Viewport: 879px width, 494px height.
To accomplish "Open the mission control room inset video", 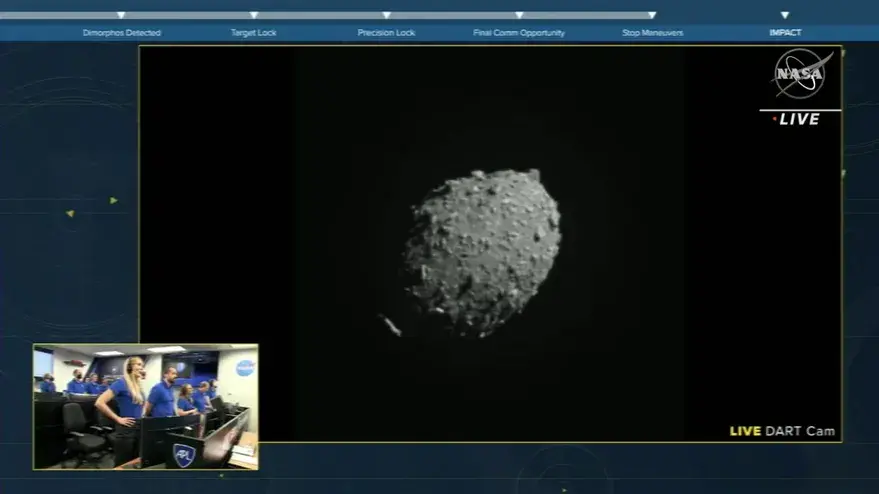I will tap(146, 407).
